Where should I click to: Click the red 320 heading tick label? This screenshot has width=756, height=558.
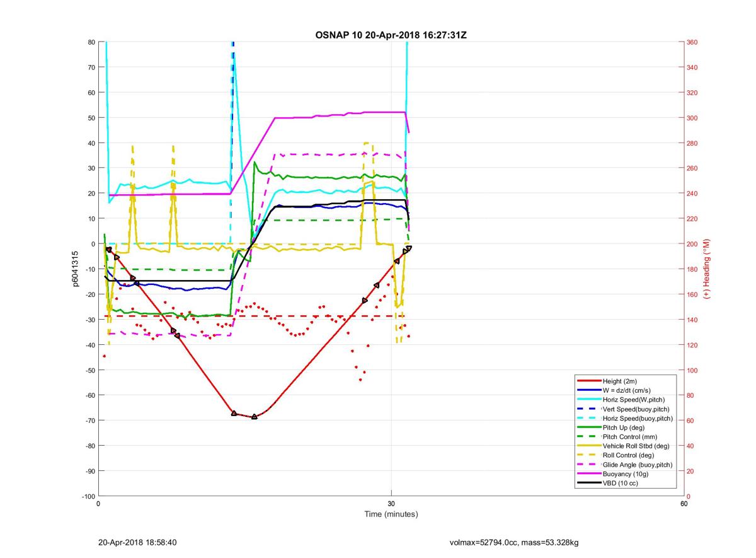[x=692, y=93]
